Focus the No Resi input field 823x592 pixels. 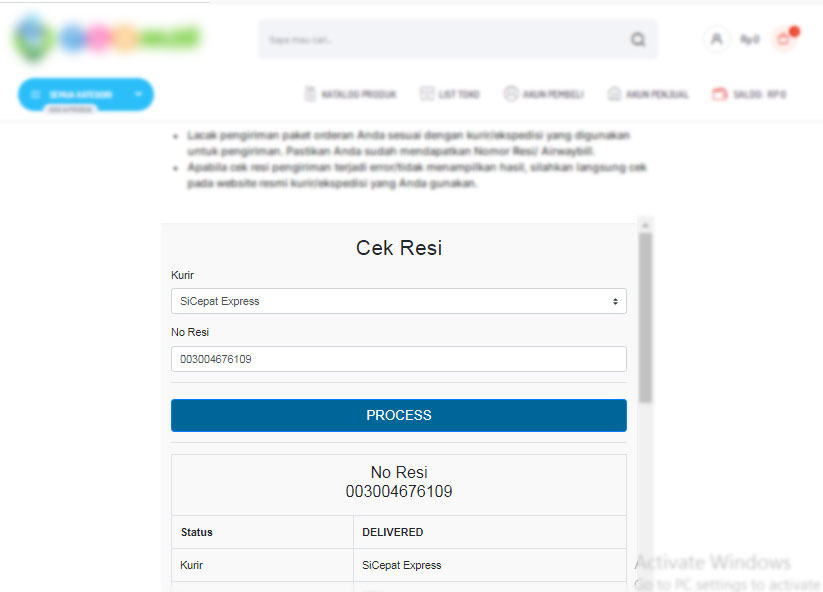(398, 359)
